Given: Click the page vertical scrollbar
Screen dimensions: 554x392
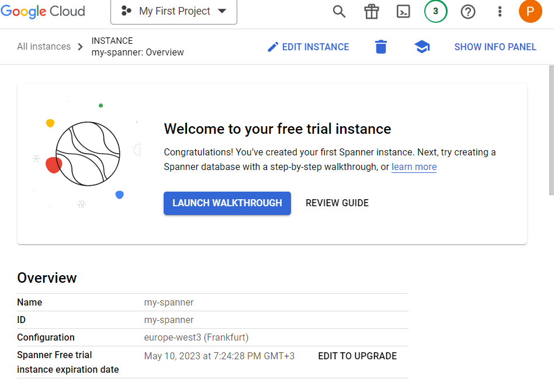Looking at the screenshot, I should (x=551, y=130).
